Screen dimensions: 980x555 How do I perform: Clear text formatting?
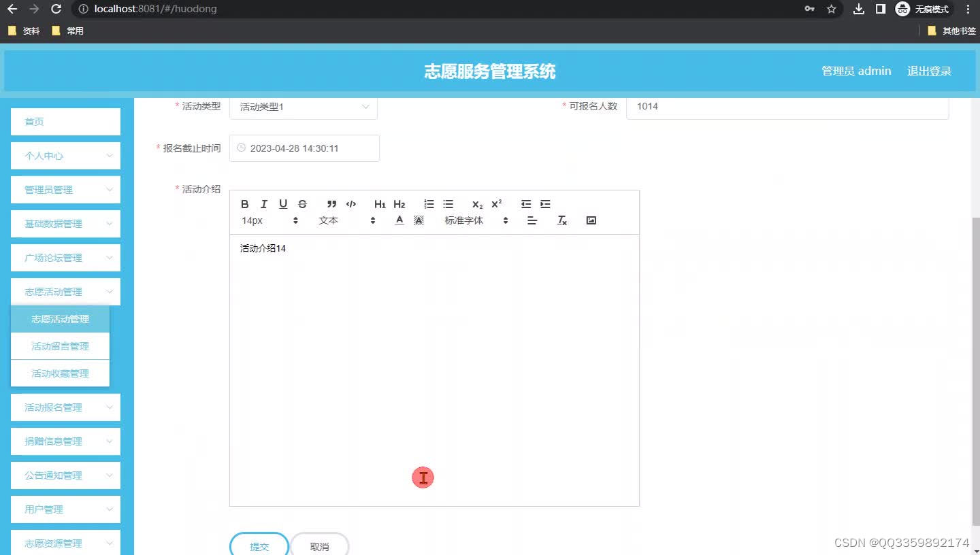point(562,220)
